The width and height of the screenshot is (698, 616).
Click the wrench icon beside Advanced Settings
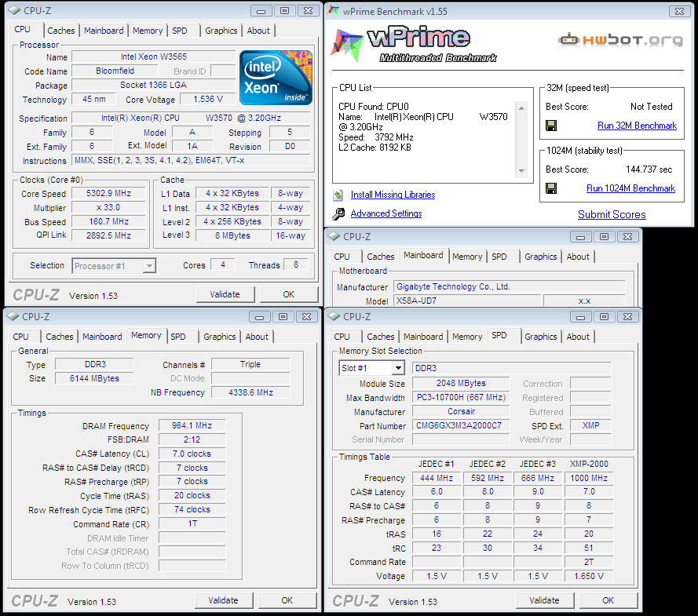pyautogui.click(x=338, y=213)
